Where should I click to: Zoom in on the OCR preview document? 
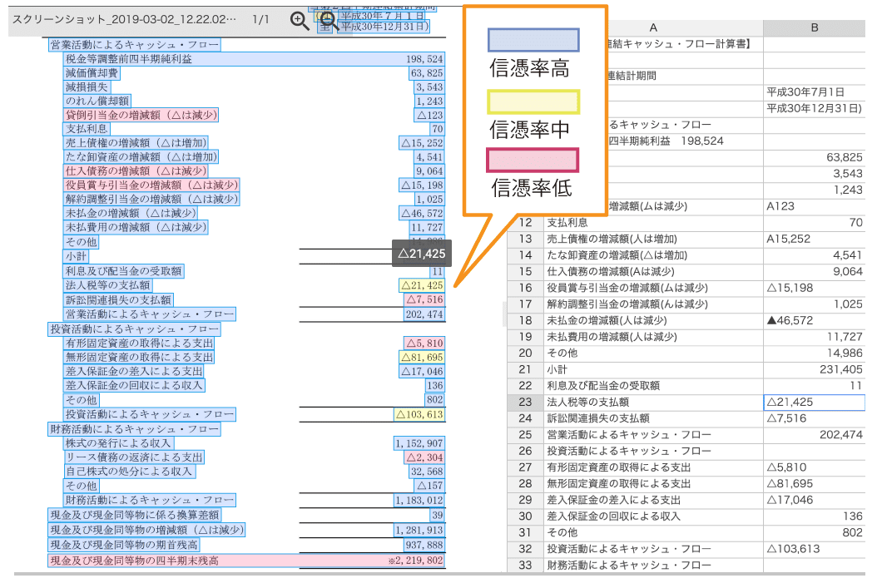pos(300,21)
